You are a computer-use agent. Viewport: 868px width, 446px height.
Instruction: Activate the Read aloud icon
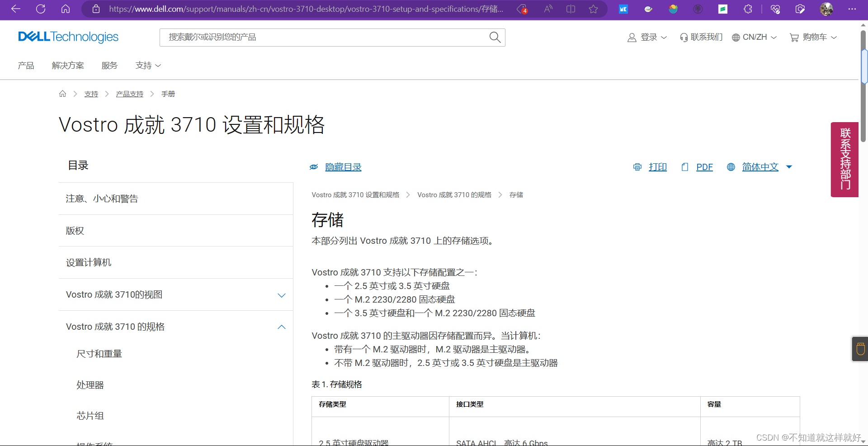coord(548,9)
